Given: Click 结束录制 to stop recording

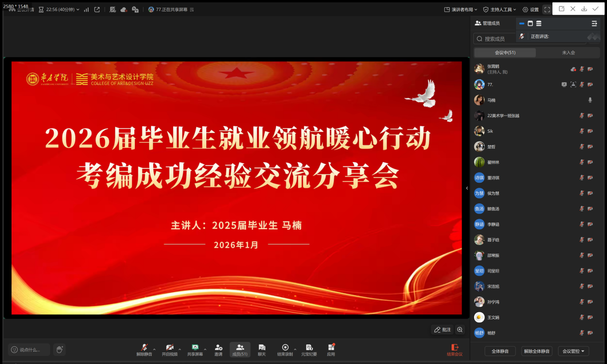Looking at the screenshot, I should pos(285,348).
